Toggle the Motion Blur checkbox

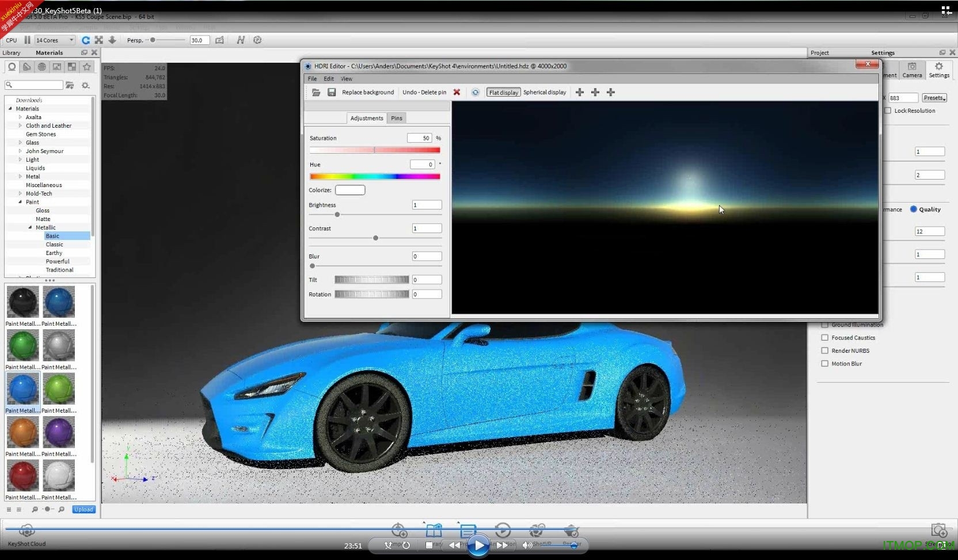click(824, 364)
